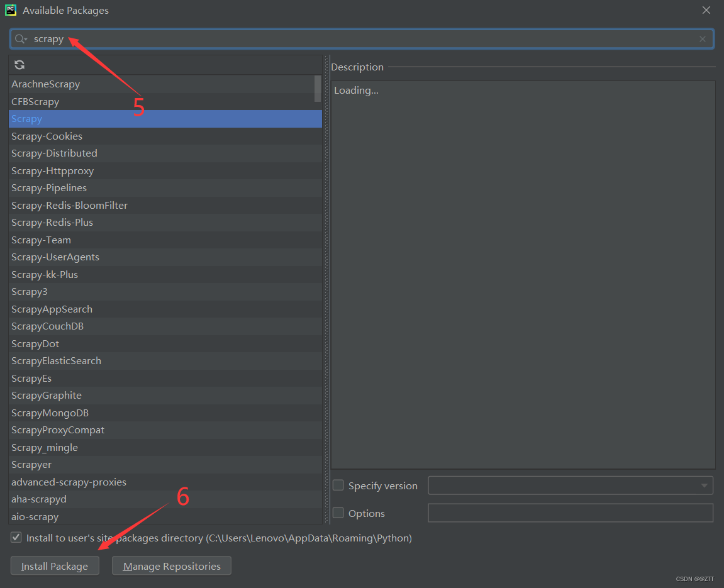The height and width of the screenshot is (588, 724).
Task: Select the advanced-scrapy-proxies package
Action: coord(165,482)
